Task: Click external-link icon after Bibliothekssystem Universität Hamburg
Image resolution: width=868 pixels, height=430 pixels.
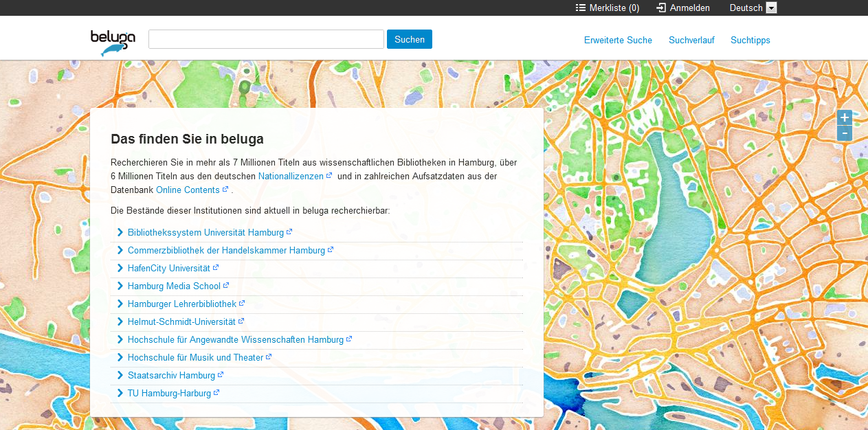Action: click(x=289, y=231)
